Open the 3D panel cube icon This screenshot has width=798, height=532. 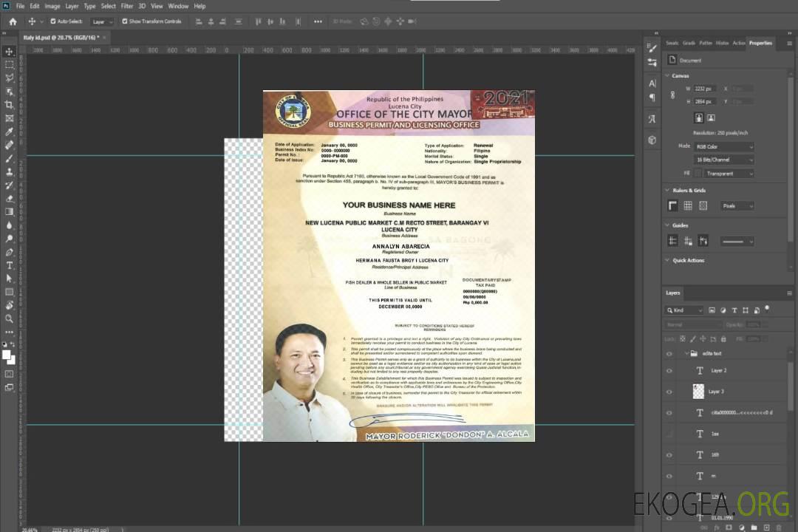click(652, 140)
